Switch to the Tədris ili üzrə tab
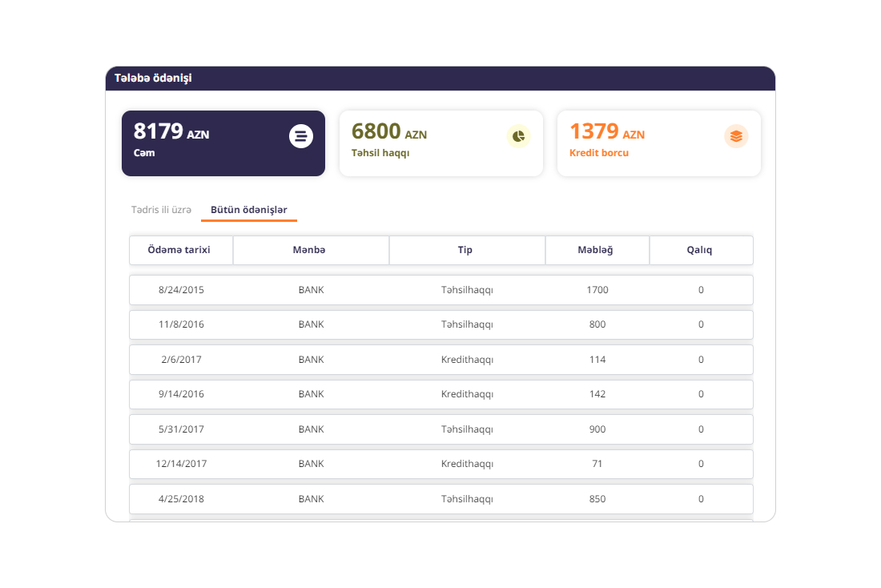The width and height of the screenshot is (881, 588). pos(161,210)
